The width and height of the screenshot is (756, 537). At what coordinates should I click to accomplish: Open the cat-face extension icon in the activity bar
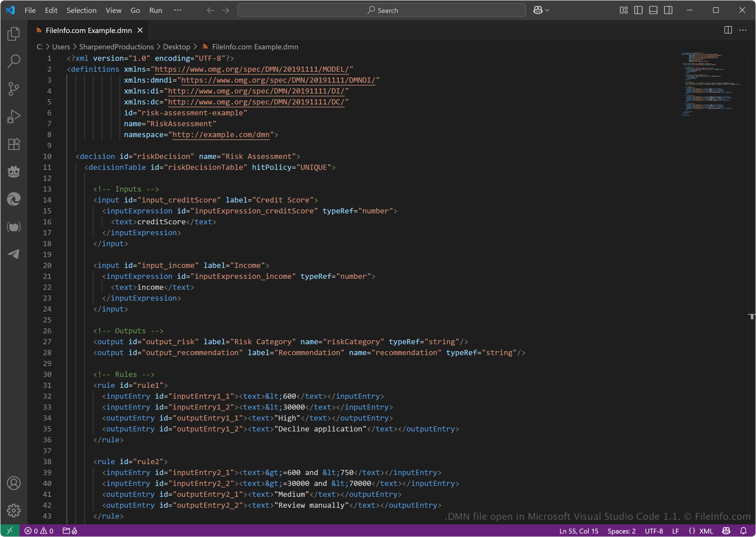tap(13, 227)
